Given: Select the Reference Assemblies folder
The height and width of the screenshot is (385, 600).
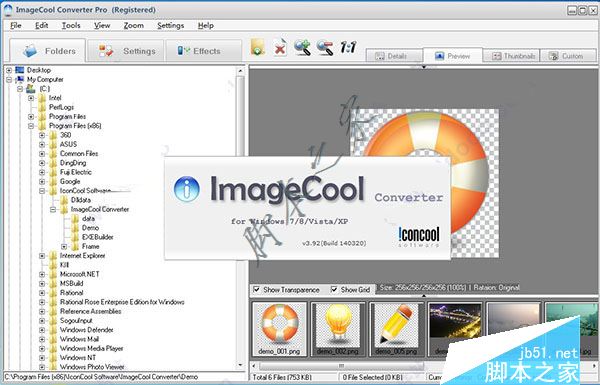Looking at the screenshot, I should coord(90,311).
